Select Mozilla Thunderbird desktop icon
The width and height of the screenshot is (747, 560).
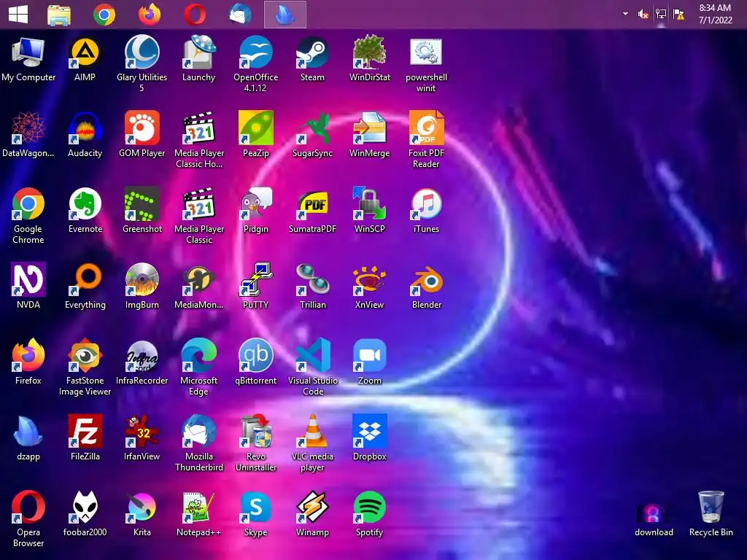(x=198, y=432)
